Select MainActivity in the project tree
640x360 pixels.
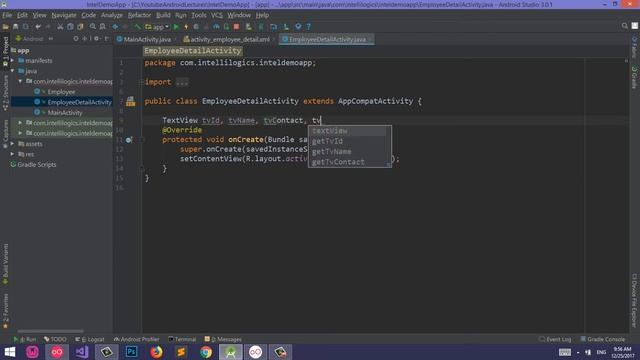pyautogui.click(x=64, y=112)
